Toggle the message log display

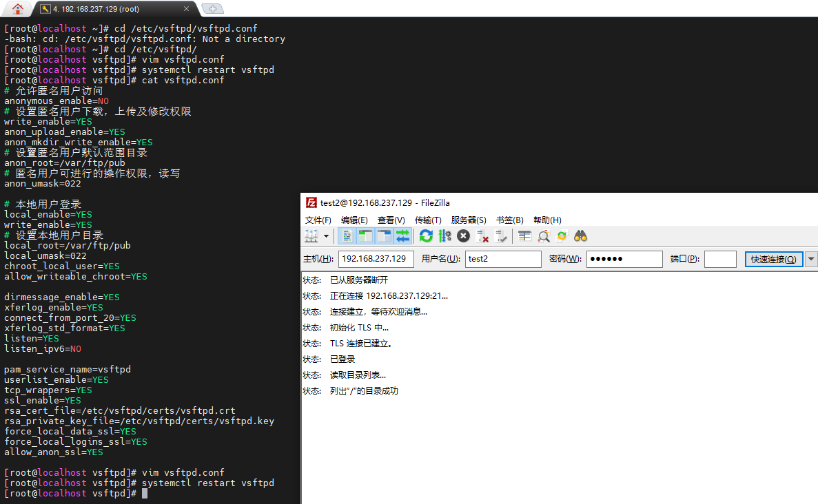[x=348, y=236]
